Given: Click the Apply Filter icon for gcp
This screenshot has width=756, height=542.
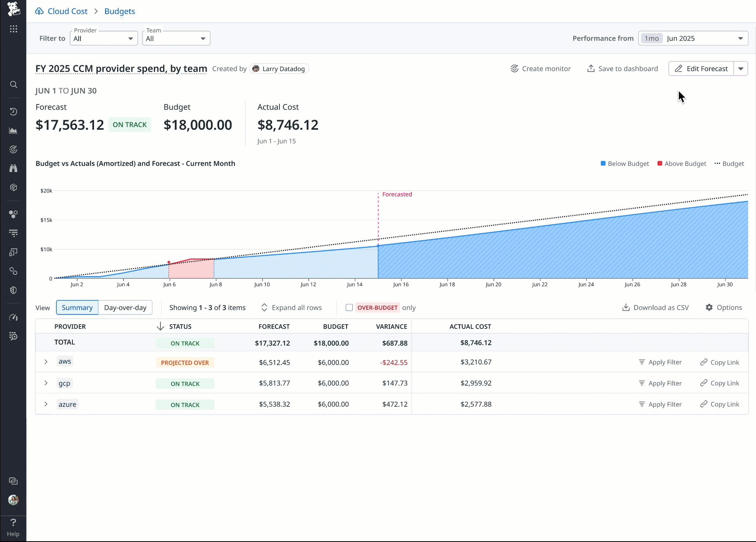Looking at the screenshot, I should 642,383.
